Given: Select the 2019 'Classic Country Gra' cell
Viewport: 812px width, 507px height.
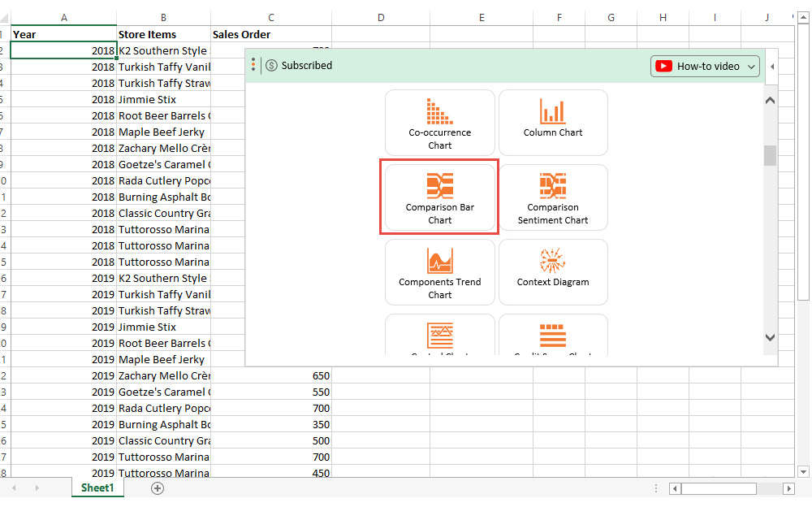Looking at the screenshot, I should [x=164, y=441].
